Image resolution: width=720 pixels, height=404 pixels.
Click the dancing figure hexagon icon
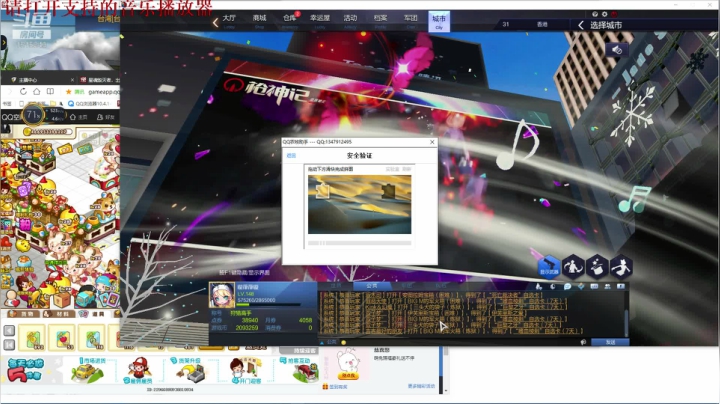621,267
